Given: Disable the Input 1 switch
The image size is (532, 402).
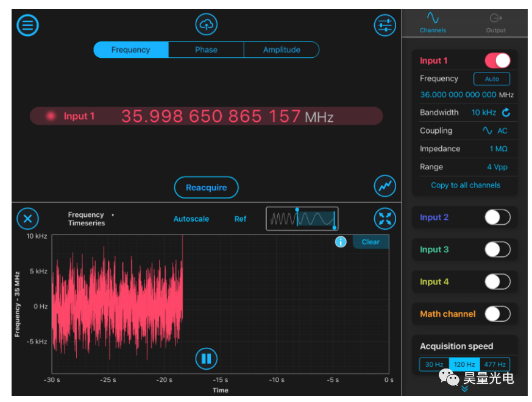Looking at the screenshot, I should coord(497,61).
